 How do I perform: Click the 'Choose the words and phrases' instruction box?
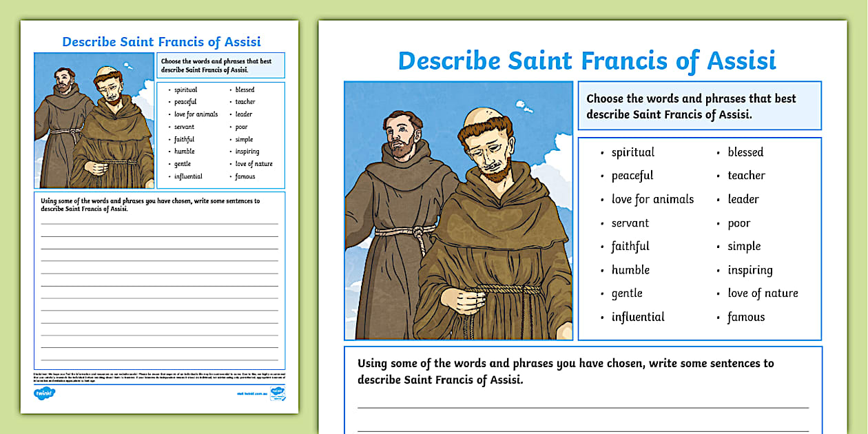(700, 105)
